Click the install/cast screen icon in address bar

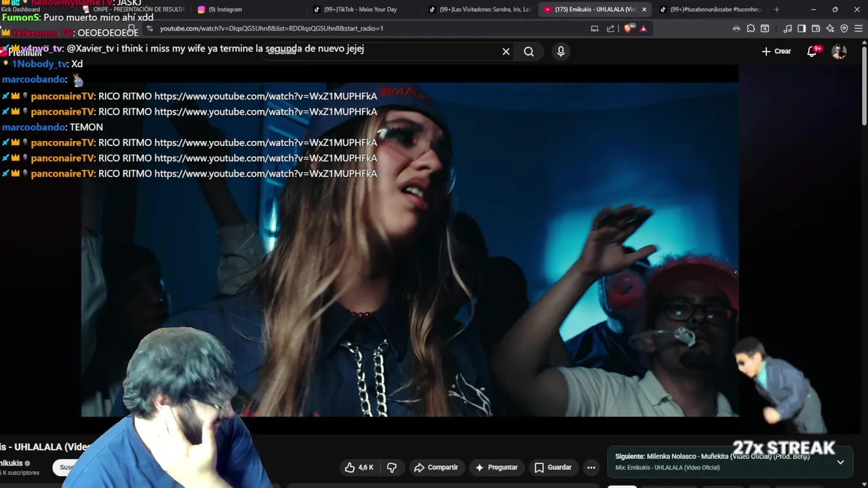pos(595,28)
